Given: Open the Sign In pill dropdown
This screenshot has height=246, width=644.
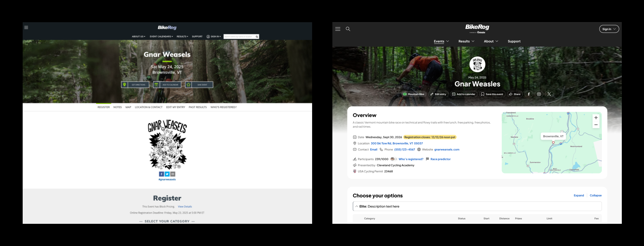Looking at the screenshot, I should 609,29.
